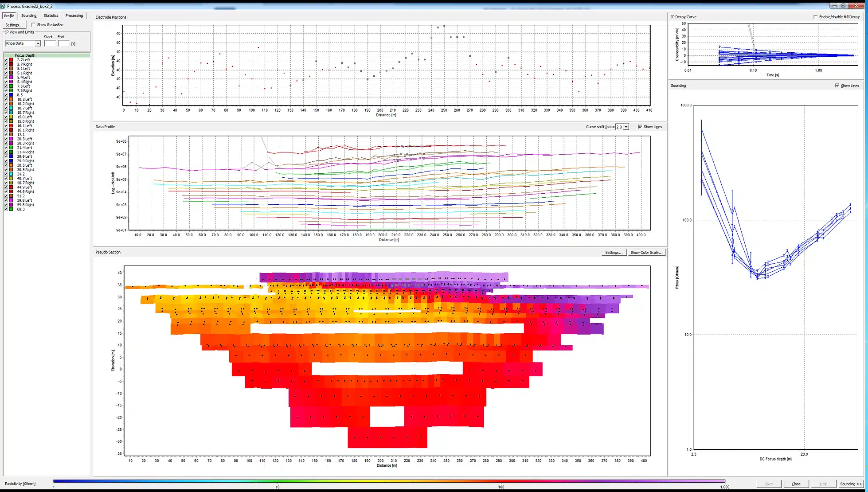Click the blue swatch for 29.9 Left
The height and width of the screenshot is (492, 868).
click(x=11, y=156)
